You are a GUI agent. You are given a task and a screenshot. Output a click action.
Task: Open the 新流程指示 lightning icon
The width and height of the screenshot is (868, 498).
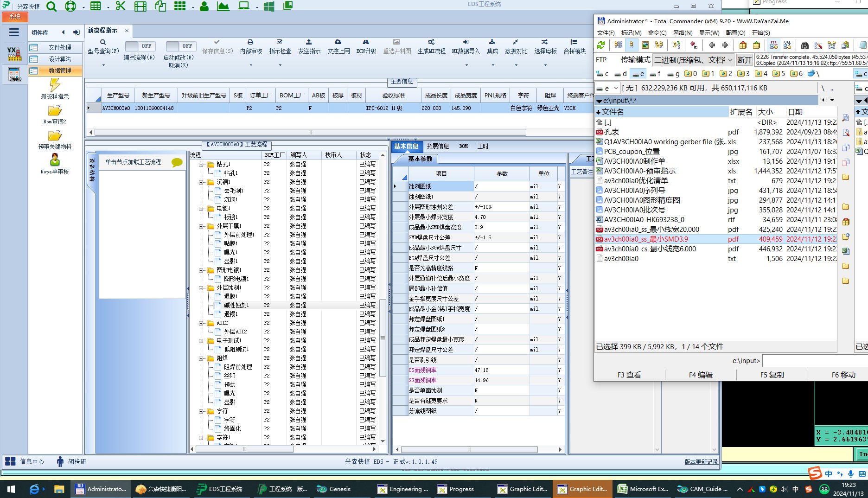point(55,85)
